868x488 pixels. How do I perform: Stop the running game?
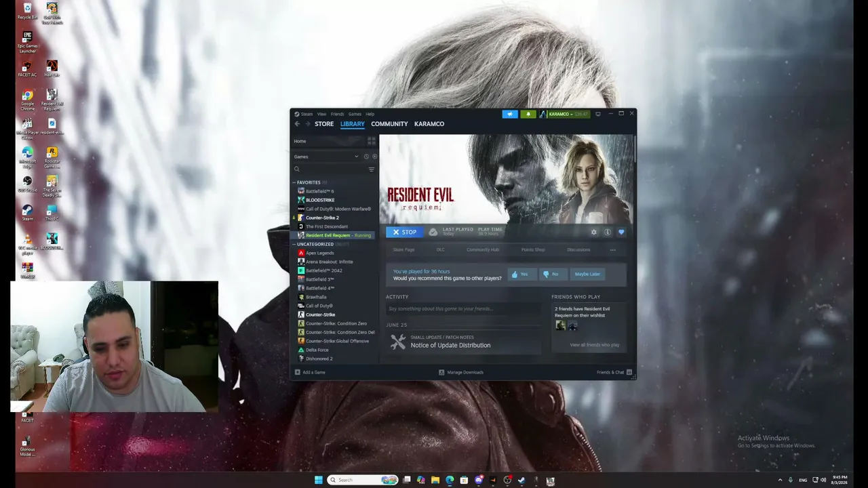(405, 232)
